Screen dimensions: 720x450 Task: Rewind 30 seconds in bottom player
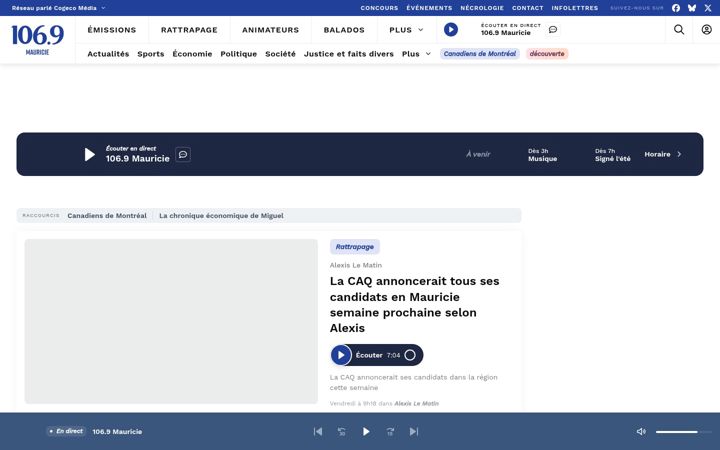[x=342, y=431]
